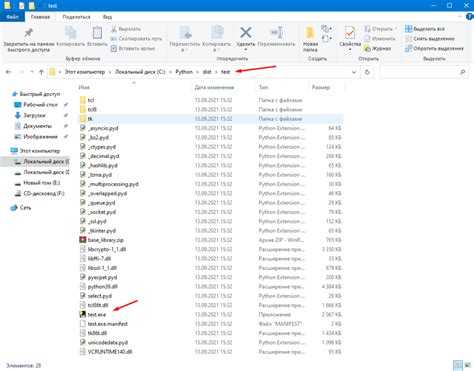Screen dimensions: 474x371
Task: Click the Свойства checkmark icon
Action: point(350,33)
